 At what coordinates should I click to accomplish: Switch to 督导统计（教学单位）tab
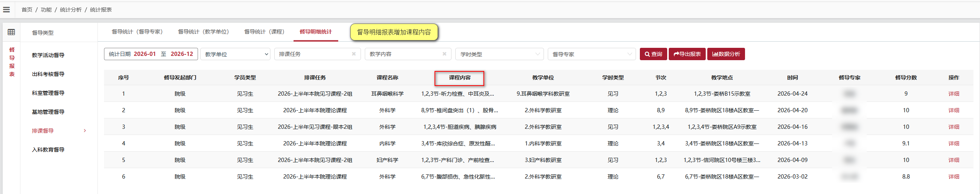pyautogui.click(x=203, y=32)
